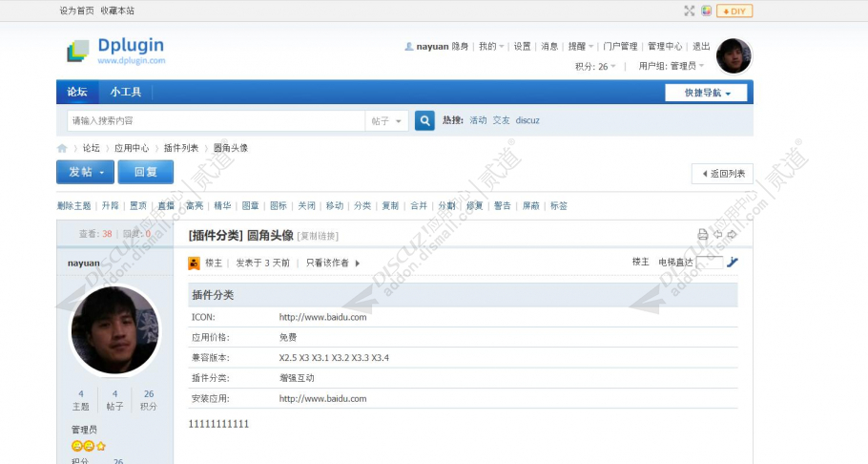868x464 pixels.
Task: Click 收藏本站 in the top bar
Action: click(117, 11)
